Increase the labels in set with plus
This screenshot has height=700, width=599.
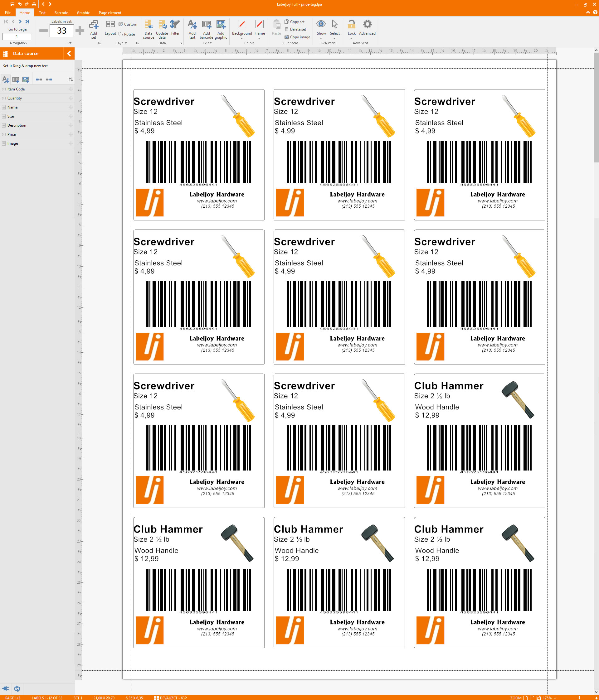click(80, 31)
